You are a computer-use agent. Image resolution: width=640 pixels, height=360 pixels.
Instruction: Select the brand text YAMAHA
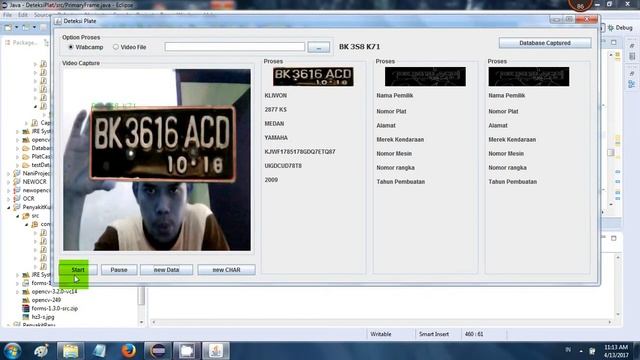point(276,138)
